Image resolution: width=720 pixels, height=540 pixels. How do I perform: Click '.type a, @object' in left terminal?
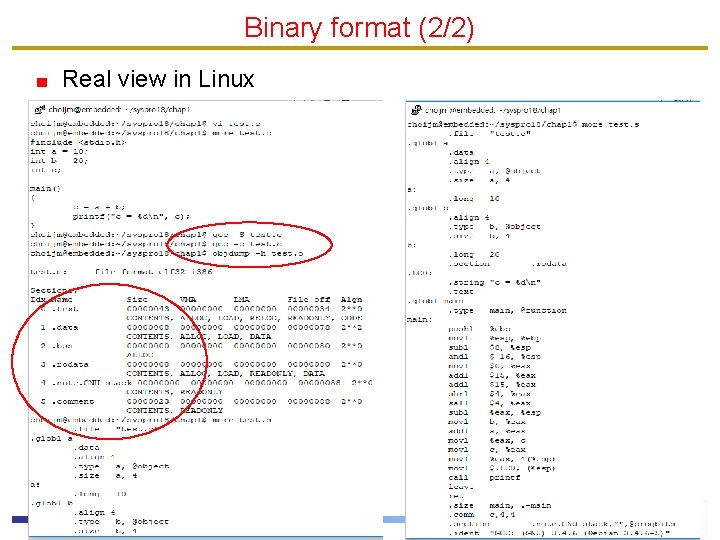click(x=121, y=466)
